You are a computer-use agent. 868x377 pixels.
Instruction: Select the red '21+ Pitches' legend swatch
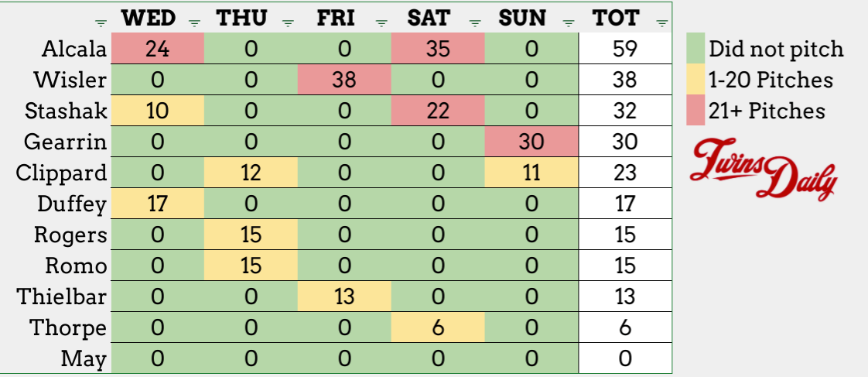696,111
